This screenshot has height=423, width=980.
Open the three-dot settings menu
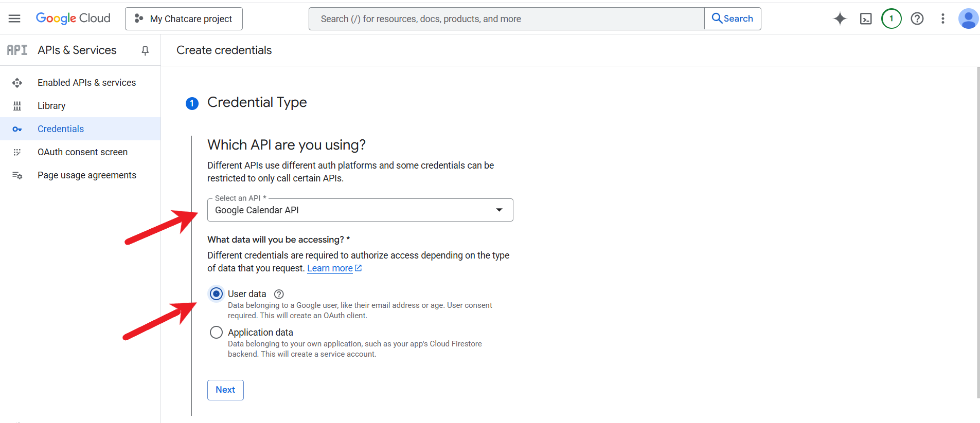pyautogui.click(x=943, y=19)
